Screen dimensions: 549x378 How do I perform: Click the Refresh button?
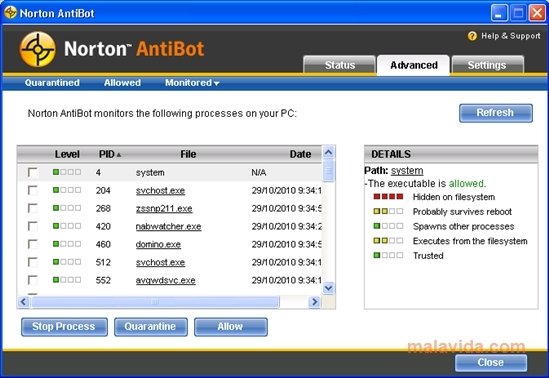[495, 113]
